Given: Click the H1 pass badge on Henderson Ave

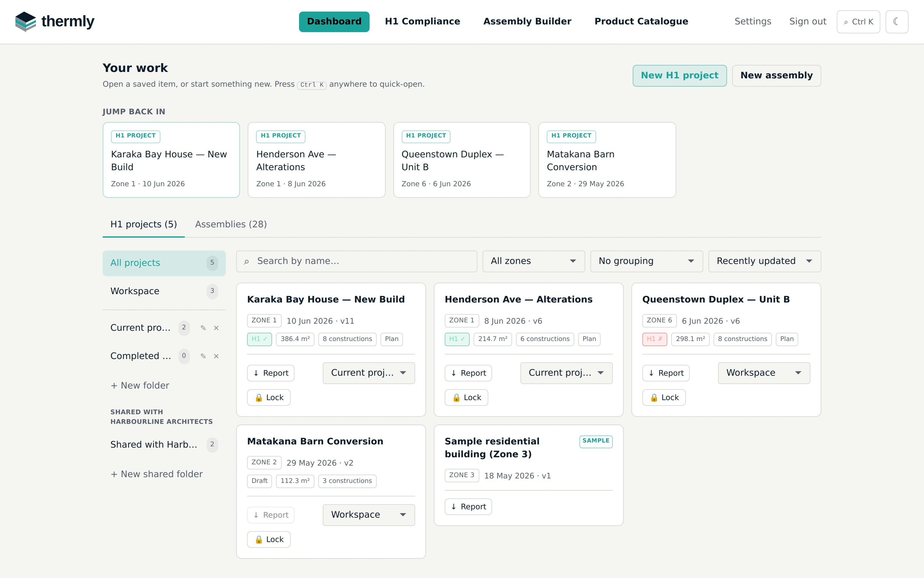Looking at the screenshot, I should coord(457,339).
